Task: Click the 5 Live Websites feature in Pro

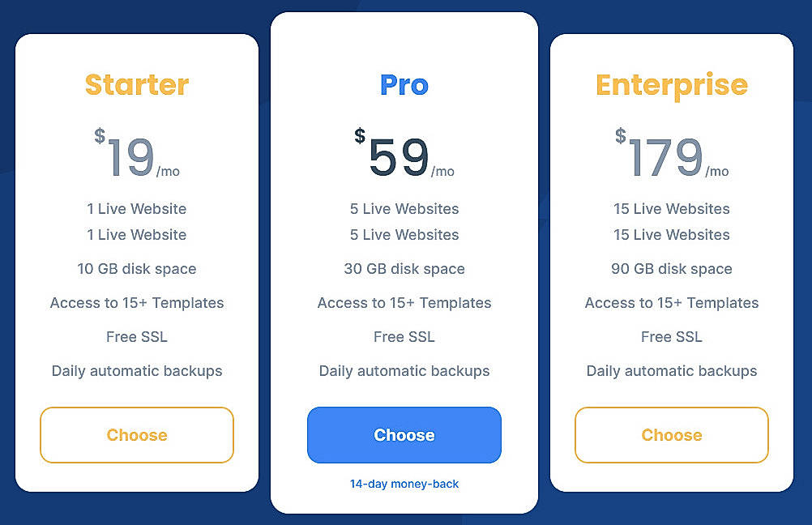Action: pos(404,209)
